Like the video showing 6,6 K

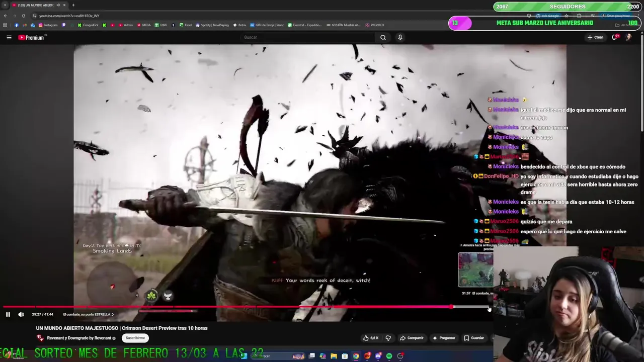tap(371, 338)
